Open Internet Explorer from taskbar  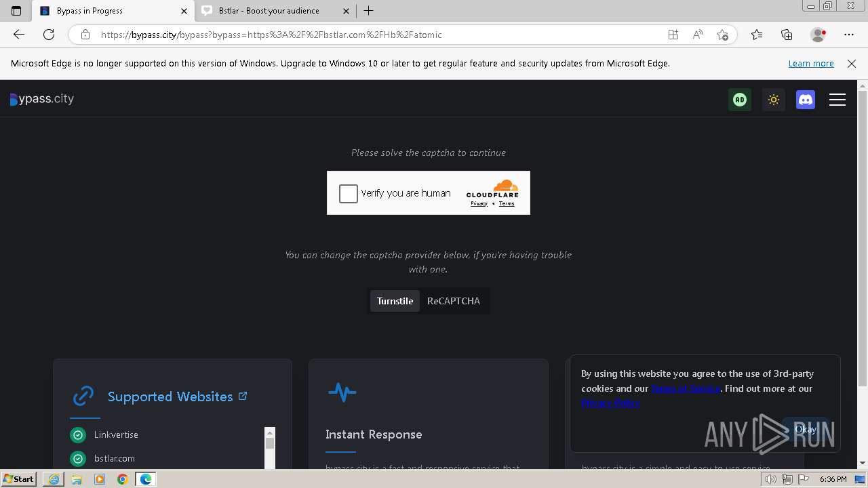(x=54, y=479)
